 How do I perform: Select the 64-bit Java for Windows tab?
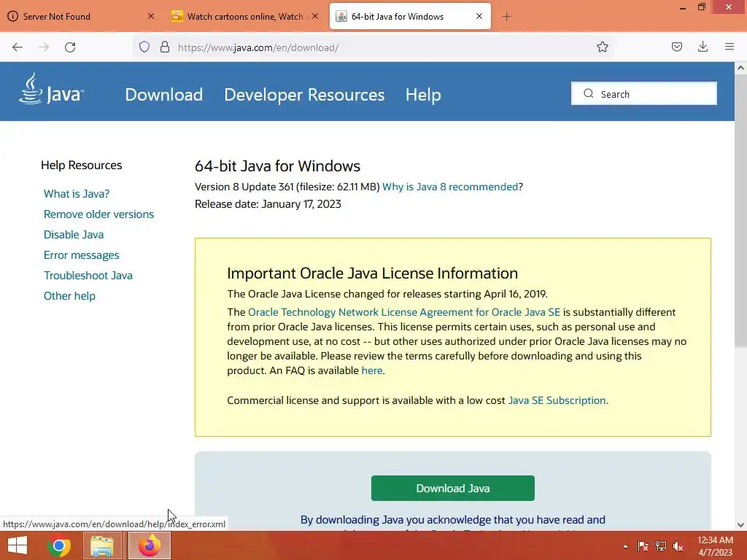410,17
